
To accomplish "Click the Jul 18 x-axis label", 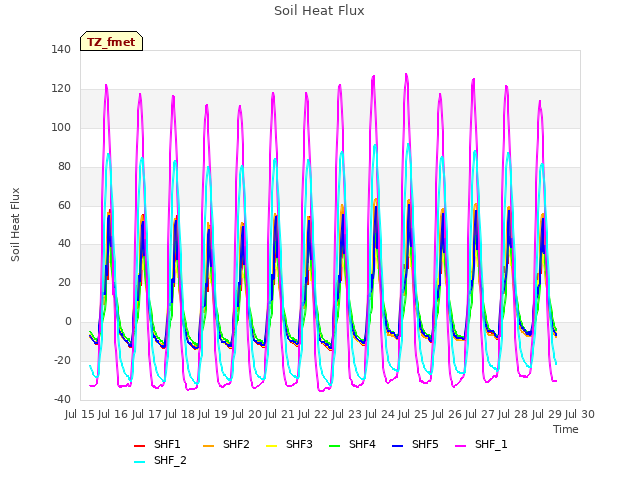I will pyautogui.click(x=180, y=414).
